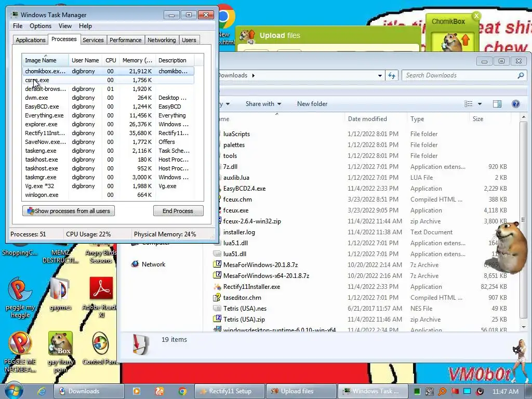Click the speaker volume tray icon
Viewport: 532px width, 399px height.
tap(480, 391)
